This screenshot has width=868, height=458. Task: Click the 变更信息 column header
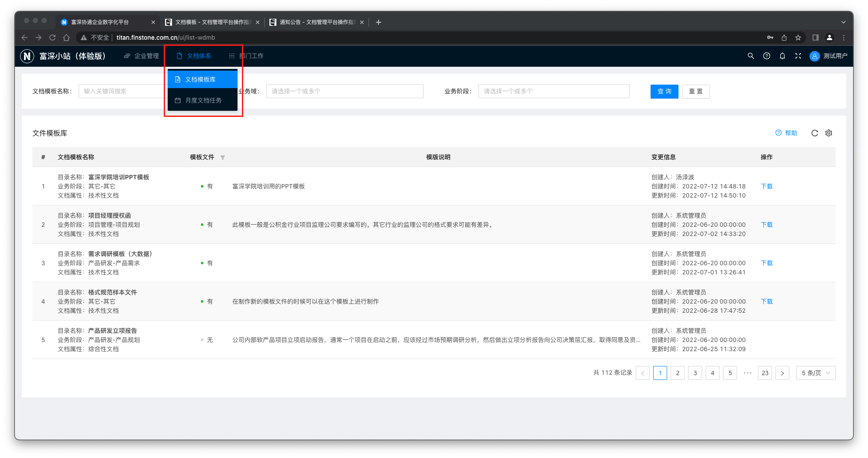664,157
